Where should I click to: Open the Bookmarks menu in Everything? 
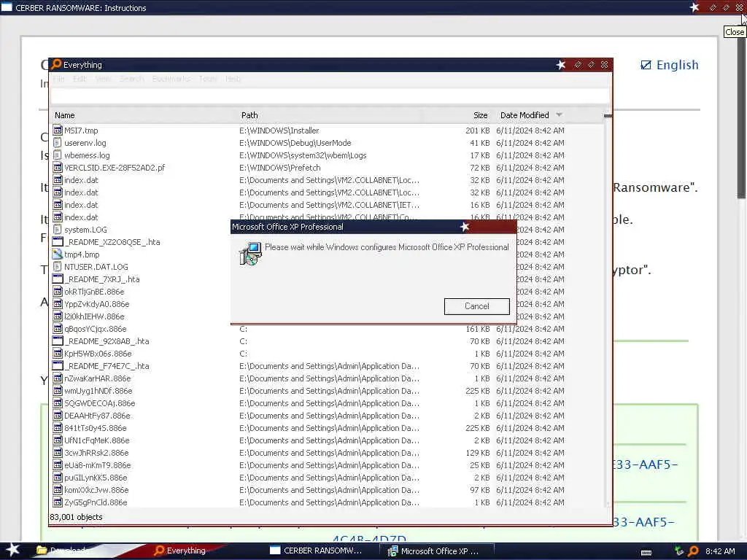click(x=171, y=79)
